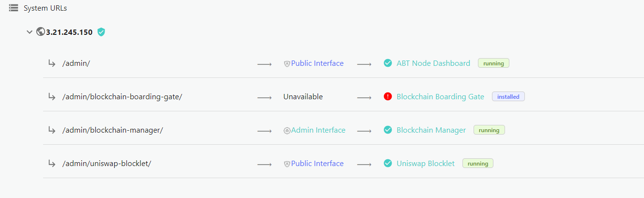
Task: Click running tag beside ABT Node Dashboard
Action: click(x=493, y=63)
